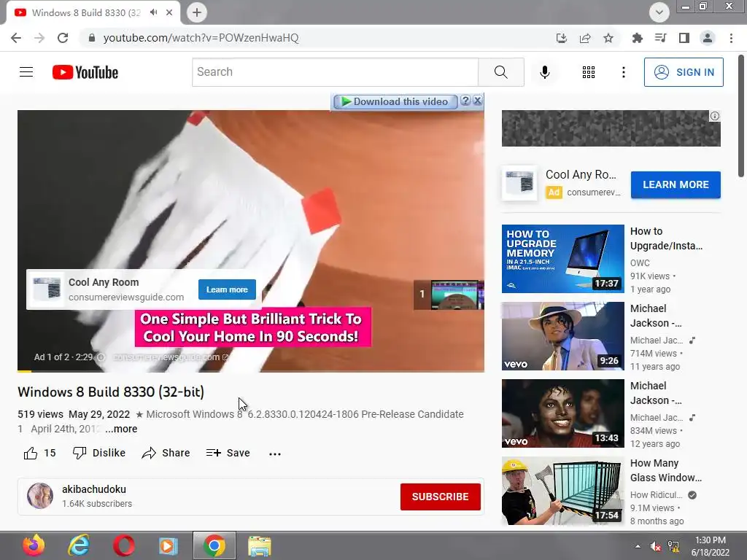Bookmark this page with star icon
Viewport: 747px width, 560px height.
[608, 38]
